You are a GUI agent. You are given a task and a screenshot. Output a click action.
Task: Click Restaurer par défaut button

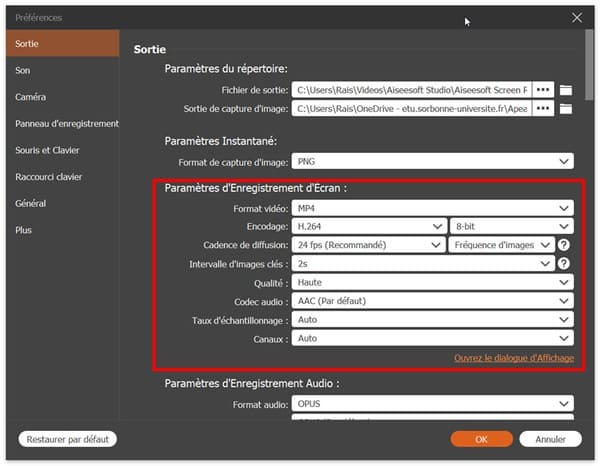click(x=67, y=439)
